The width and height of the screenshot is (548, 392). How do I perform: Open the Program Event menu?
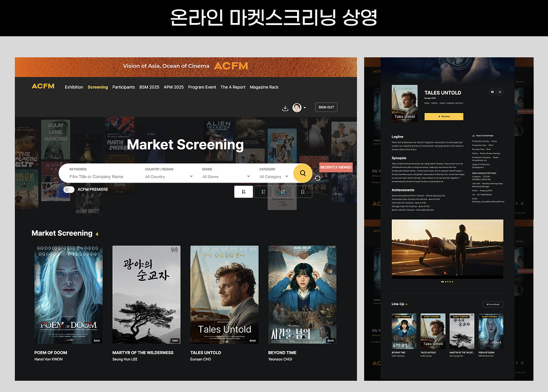202,88
